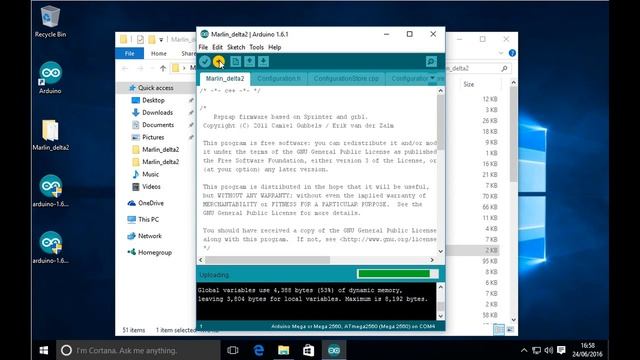Open the volume tray icon
640x360 pixels.
click(549, 350)
